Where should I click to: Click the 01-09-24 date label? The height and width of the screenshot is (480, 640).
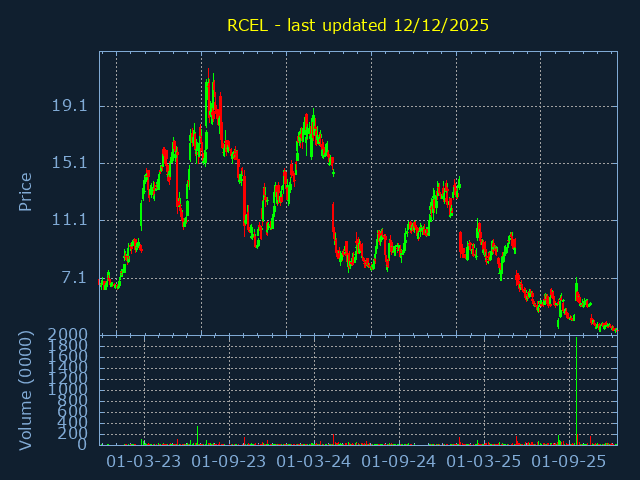[399, 461]
